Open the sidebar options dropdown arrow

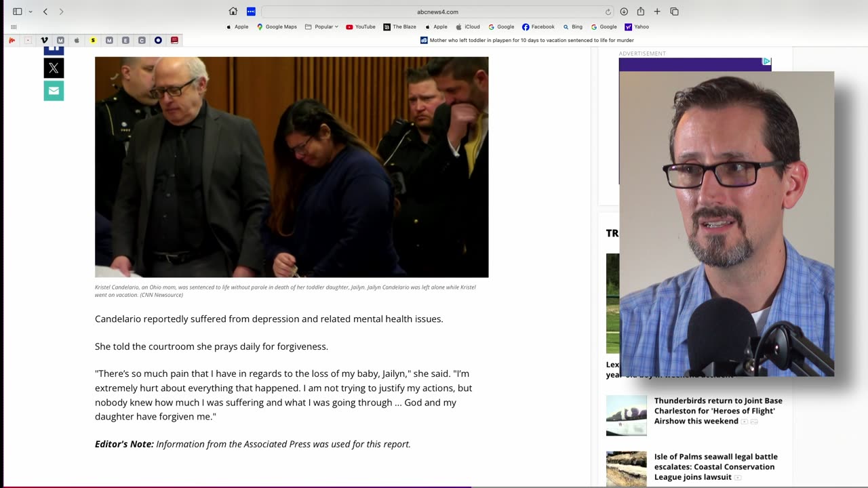[x=31, y=12]
